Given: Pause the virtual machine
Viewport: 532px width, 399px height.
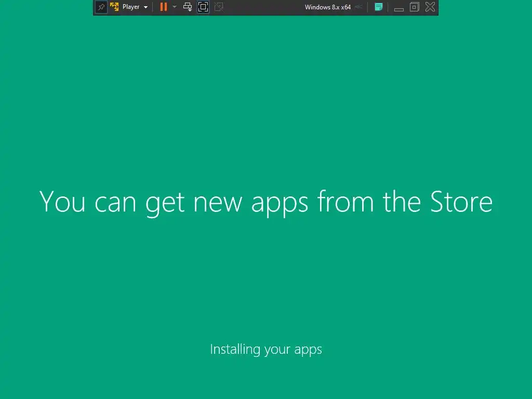Looking at the screenshot, I should 164,7.
